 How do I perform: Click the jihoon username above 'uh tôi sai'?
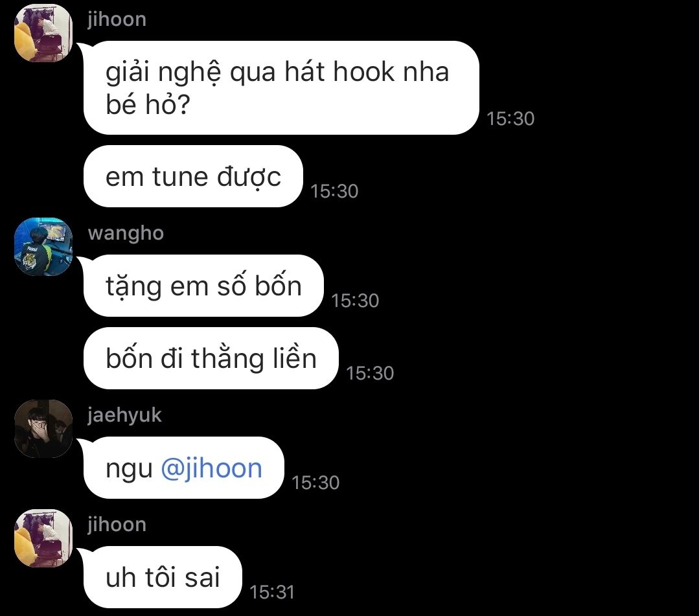point(117,525)
